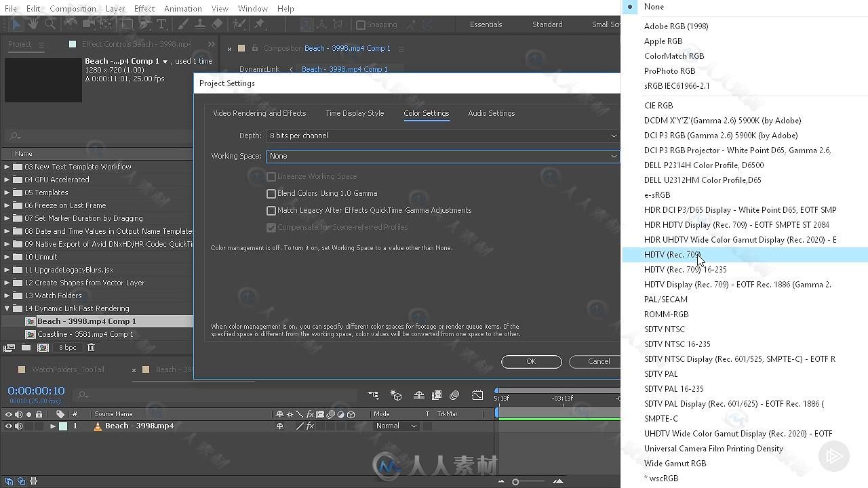The height and width of the screenshot is (488, 868).
Task: Click the 8 bpc color depth button
Action: [67, 348]
